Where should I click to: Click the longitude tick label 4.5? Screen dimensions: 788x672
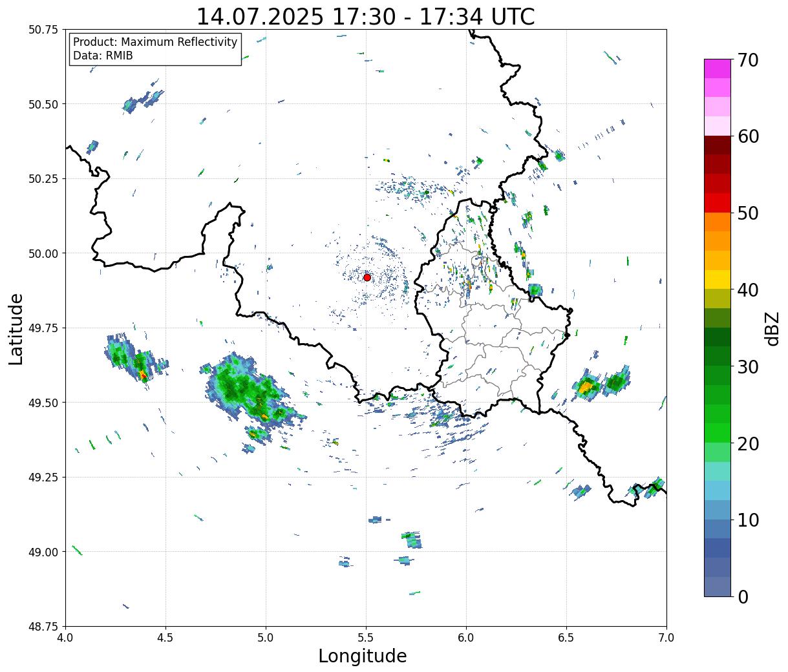[x=165, y=638]
